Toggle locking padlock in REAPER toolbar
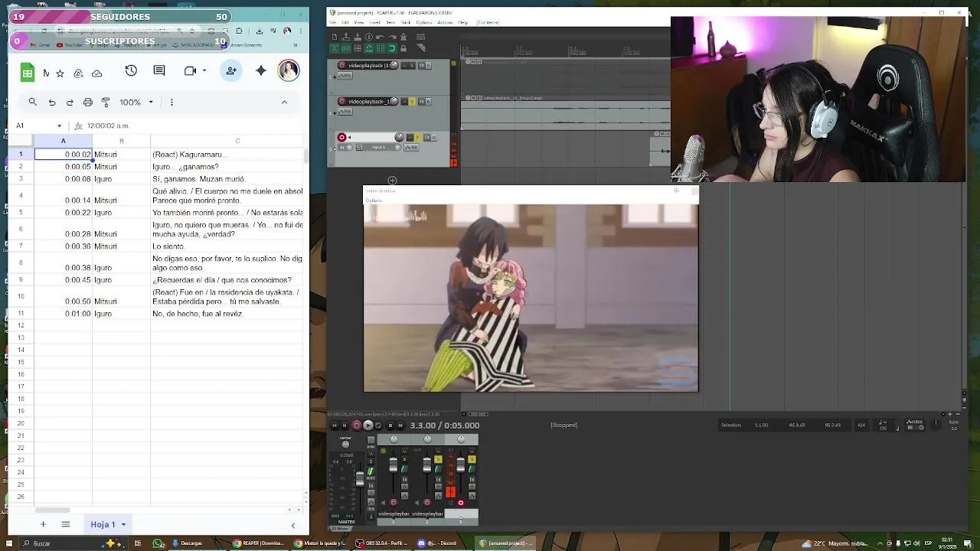 point(403,48)
